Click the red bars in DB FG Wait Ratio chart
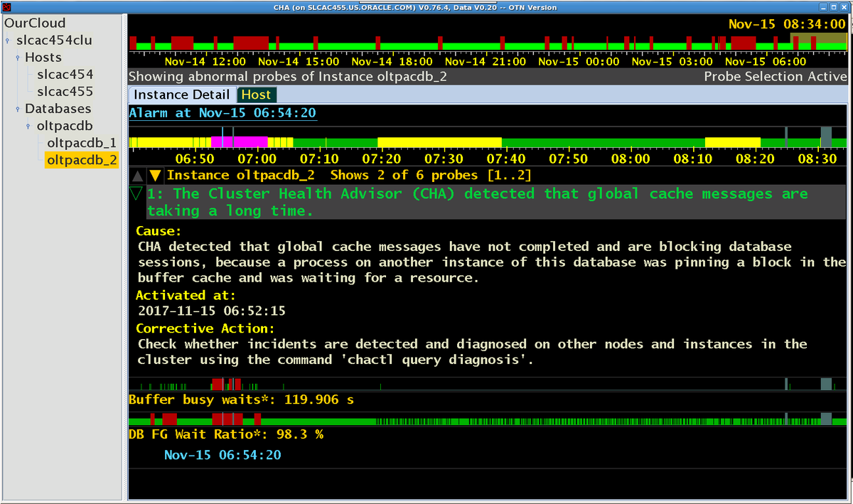 point(227,419)
